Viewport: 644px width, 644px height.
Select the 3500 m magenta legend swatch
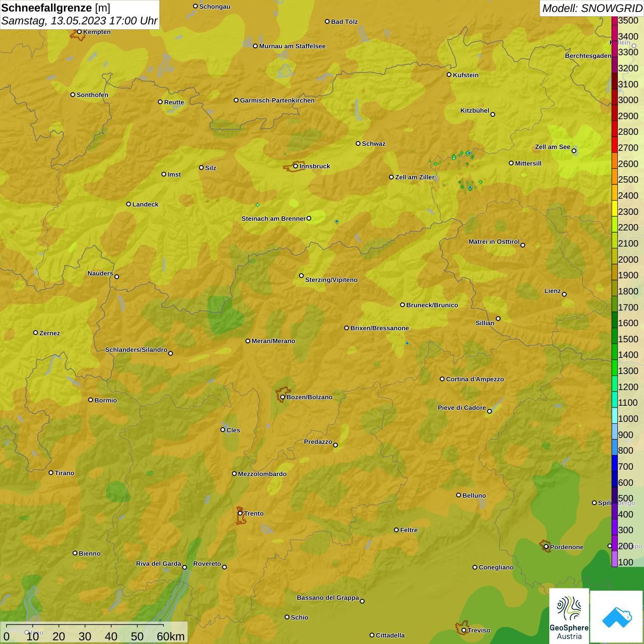(615, 21)
